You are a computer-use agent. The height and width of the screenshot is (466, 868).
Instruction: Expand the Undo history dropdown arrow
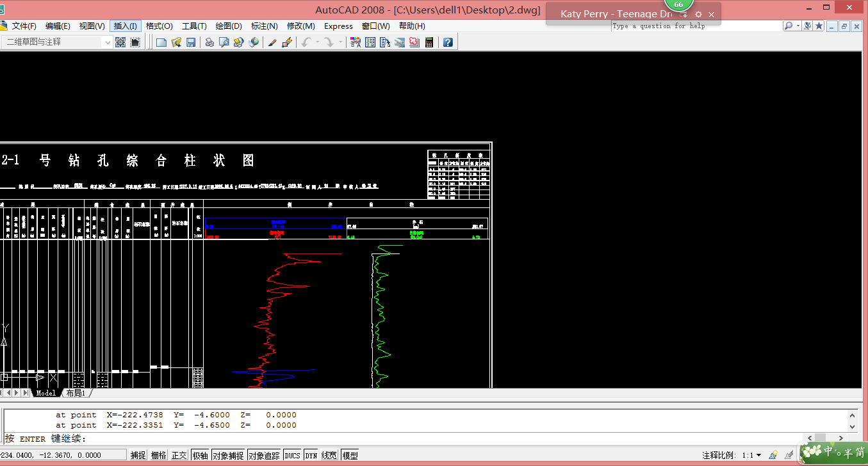[317, 42]
